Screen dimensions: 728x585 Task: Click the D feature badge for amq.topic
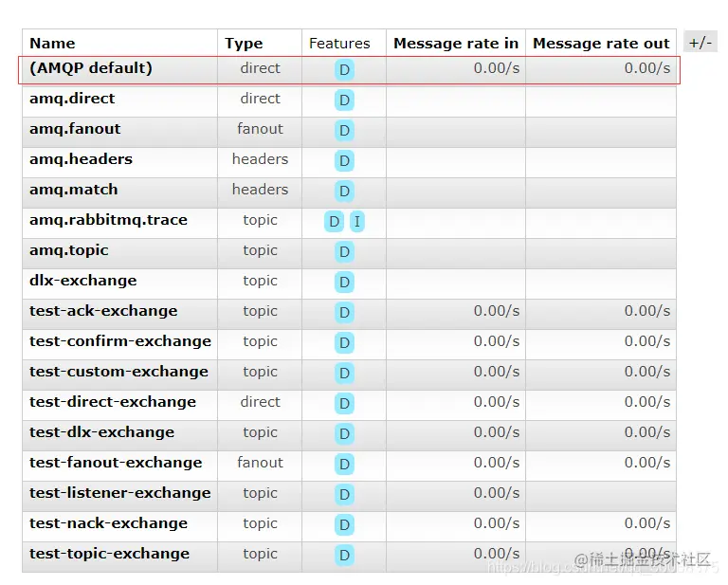[x=344, y=252]
